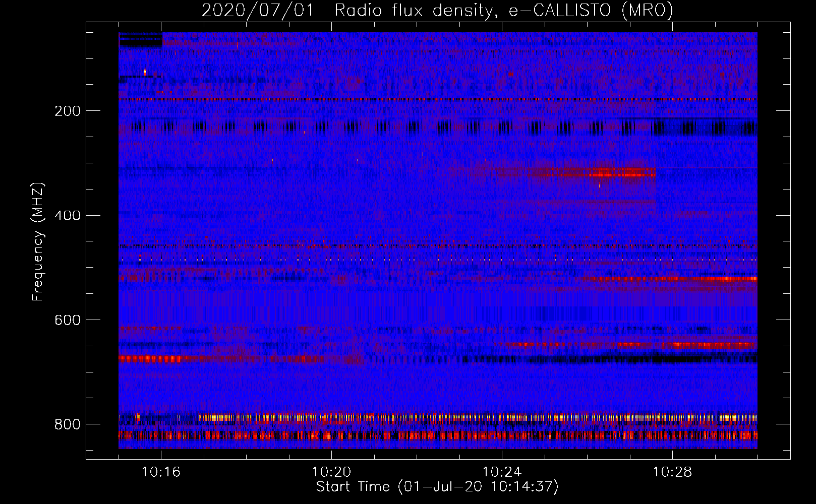This screenshot has height=504, width=816.
Task: Click the 10:28 time axis label
Action: [x=673, y=472]
